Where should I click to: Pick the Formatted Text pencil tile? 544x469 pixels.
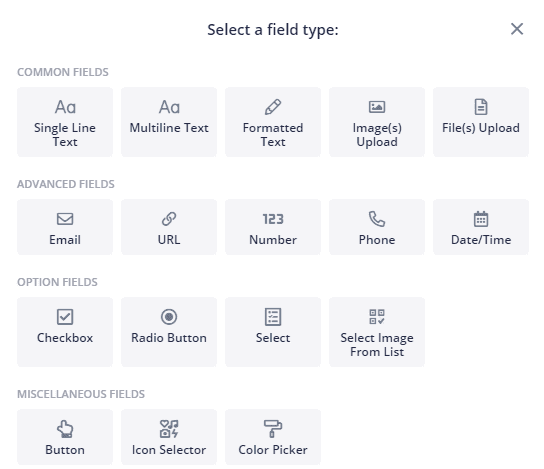click(273, 122)
